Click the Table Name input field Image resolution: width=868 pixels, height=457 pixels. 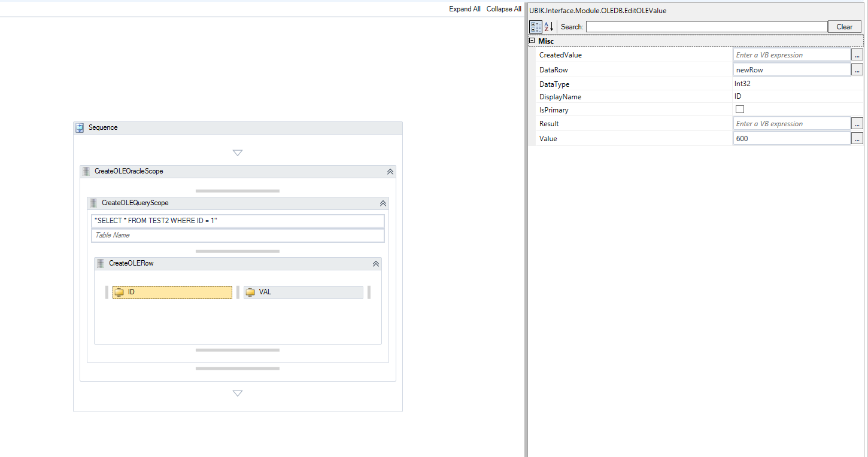tap(238, 235)
